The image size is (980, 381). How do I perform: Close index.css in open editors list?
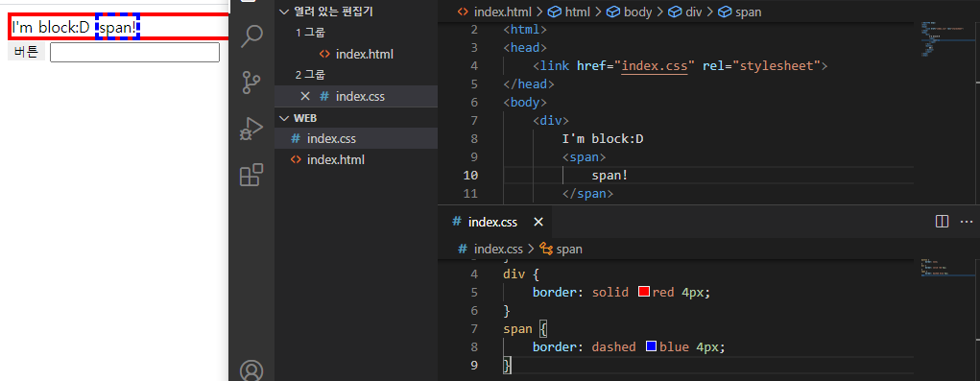305,96
